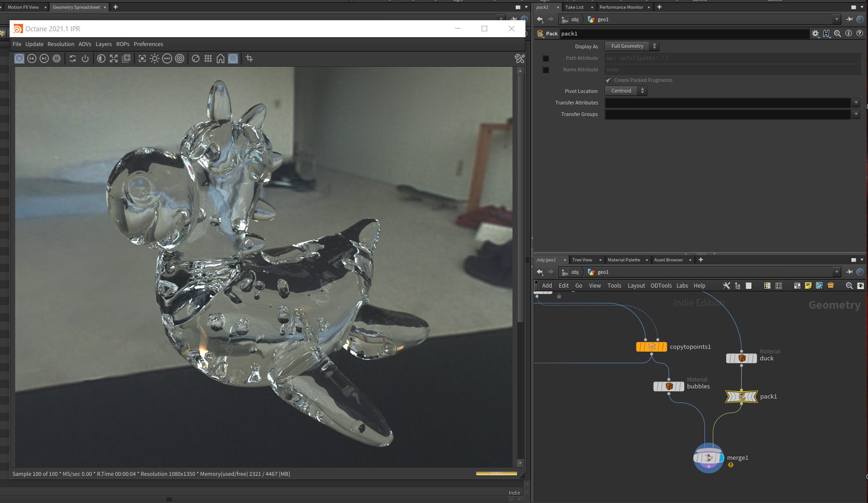Pause the Octane IPR render
868x503 pixels.
tap(57, 58)
